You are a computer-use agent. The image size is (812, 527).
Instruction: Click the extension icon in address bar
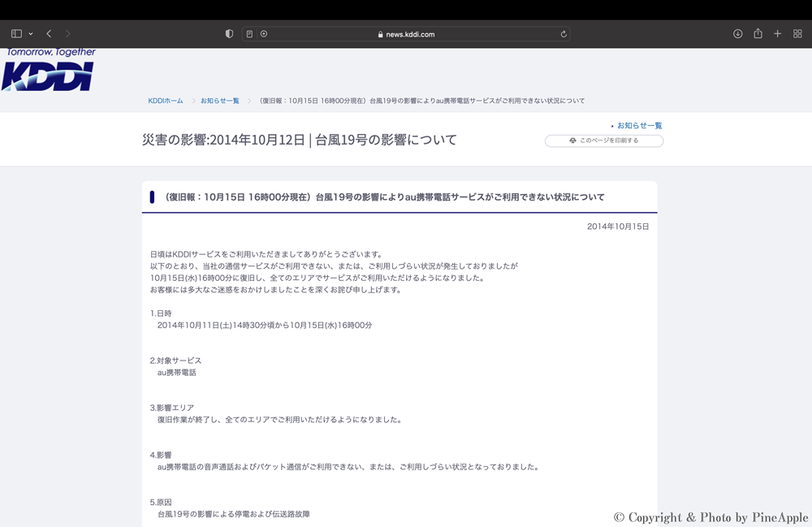264,34
